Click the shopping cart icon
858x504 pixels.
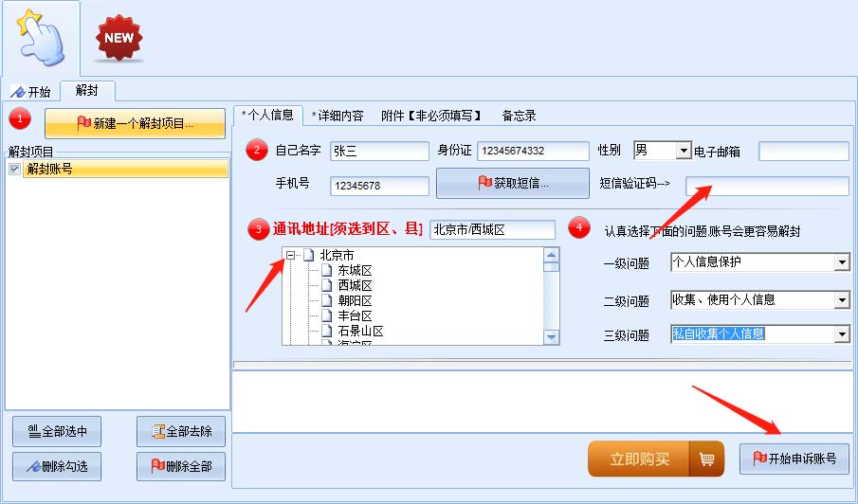pos(705,459)
